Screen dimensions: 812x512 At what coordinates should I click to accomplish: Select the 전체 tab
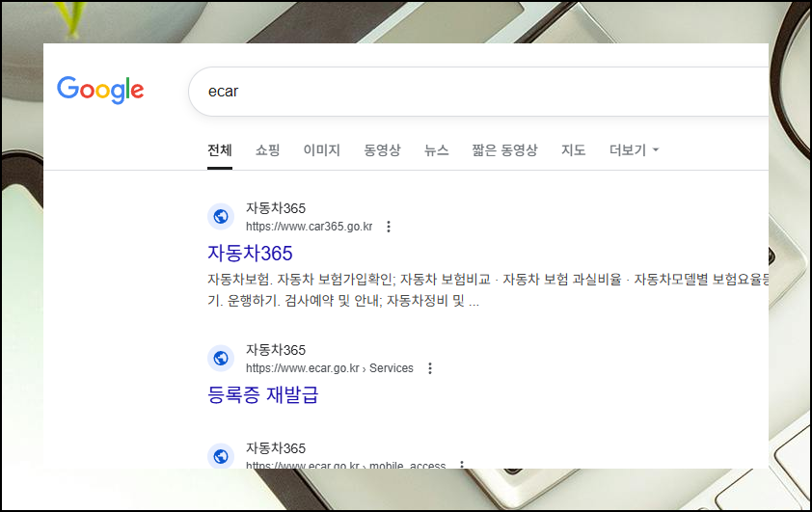point(220,150)
